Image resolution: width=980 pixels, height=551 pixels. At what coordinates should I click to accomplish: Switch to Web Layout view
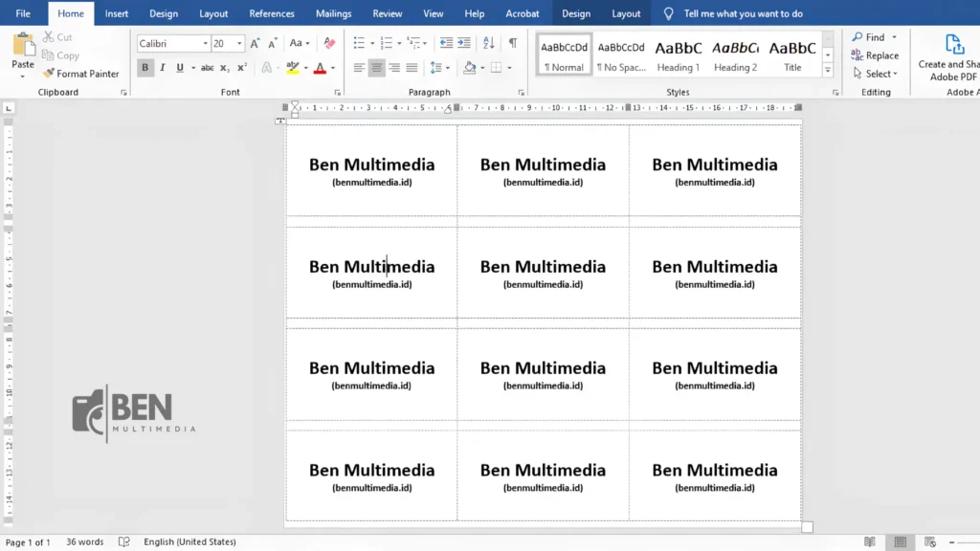[x=930, y=541]
